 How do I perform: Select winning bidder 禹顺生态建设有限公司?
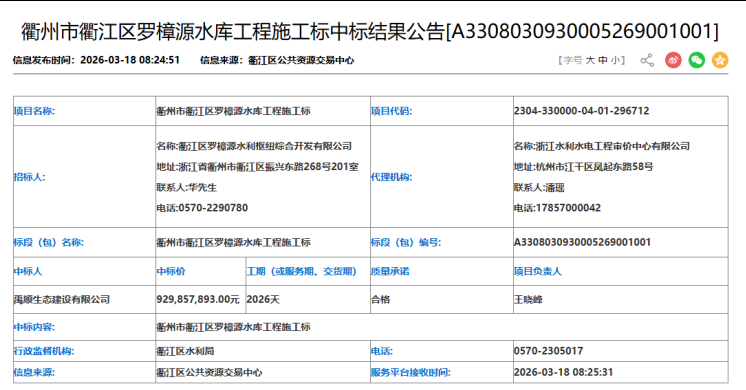[62, 300]
